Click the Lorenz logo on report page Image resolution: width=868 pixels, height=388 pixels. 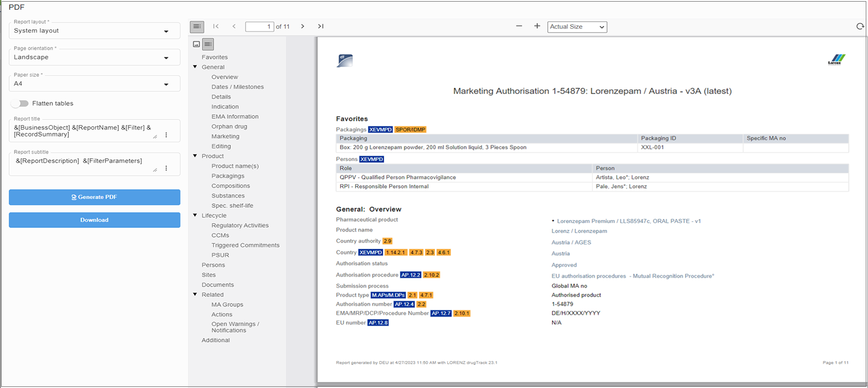pos(836,60)
